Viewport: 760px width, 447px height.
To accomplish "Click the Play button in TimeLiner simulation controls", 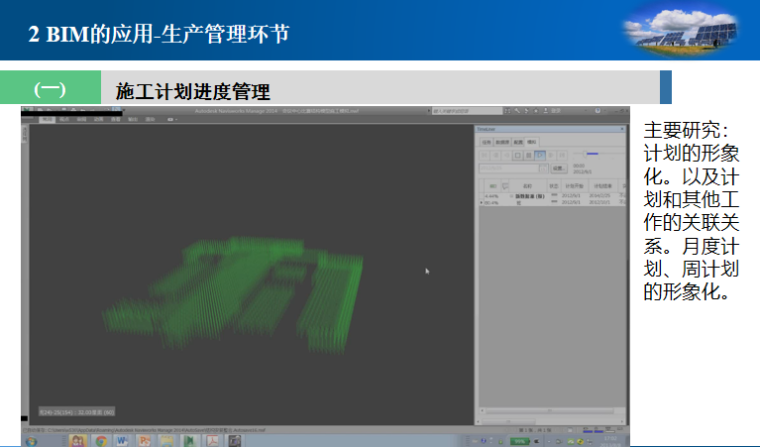I will tap(540, 155).
